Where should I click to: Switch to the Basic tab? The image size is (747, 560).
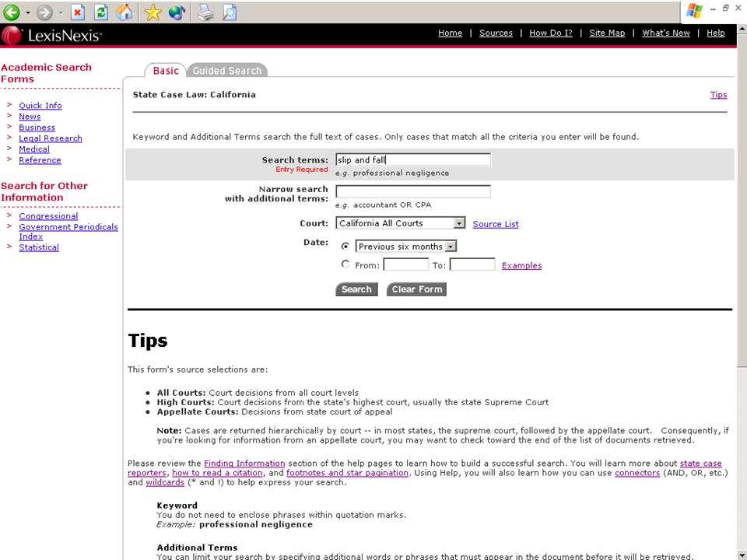[166, 71]
